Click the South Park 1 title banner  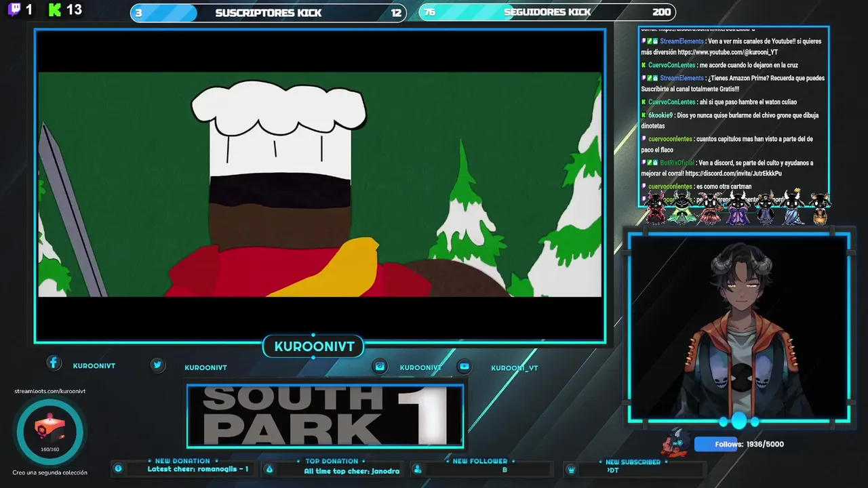325,416
